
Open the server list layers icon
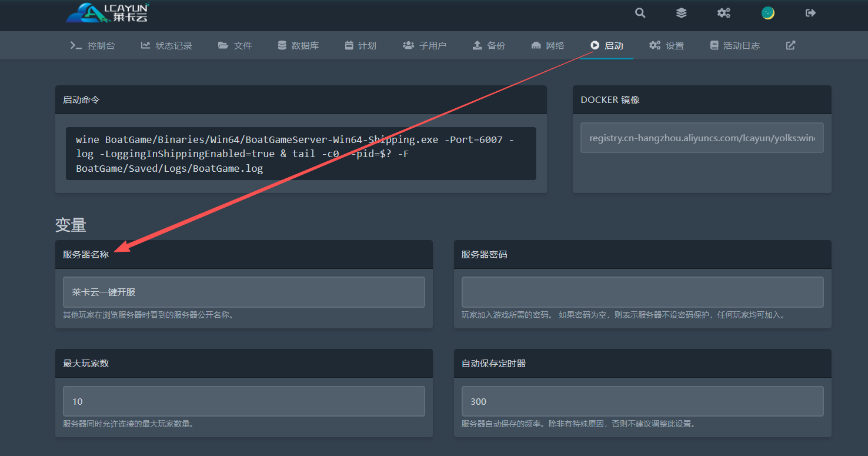[681, 13]
